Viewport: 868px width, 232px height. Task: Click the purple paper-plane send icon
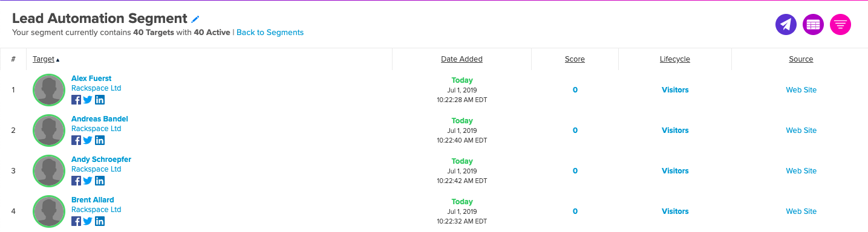click(x=786, y=24)
